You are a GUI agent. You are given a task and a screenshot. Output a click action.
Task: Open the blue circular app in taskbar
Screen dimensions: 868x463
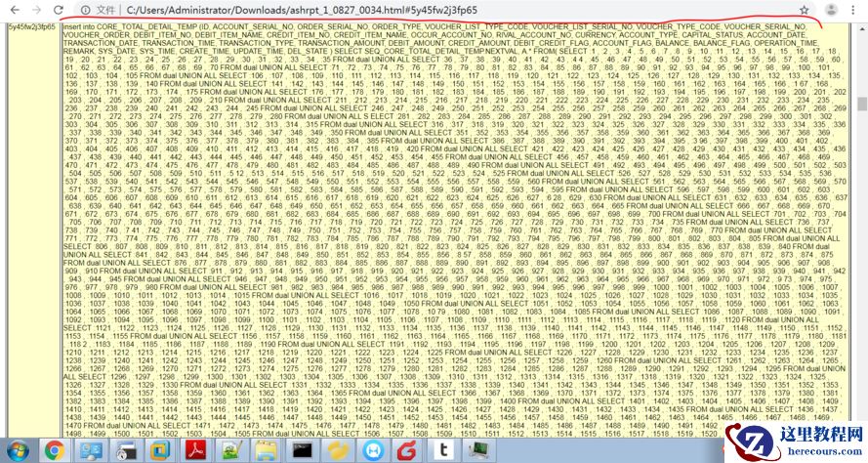pos(373,450)
